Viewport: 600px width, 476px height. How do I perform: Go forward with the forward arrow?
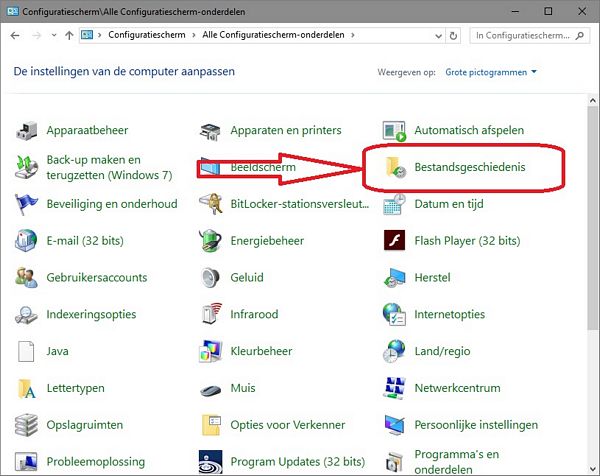(37, 35)
